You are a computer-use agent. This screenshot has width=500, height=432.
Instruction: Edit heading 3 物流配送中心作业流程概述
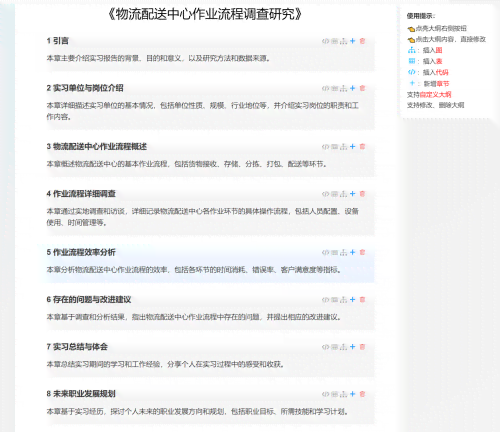97,147
